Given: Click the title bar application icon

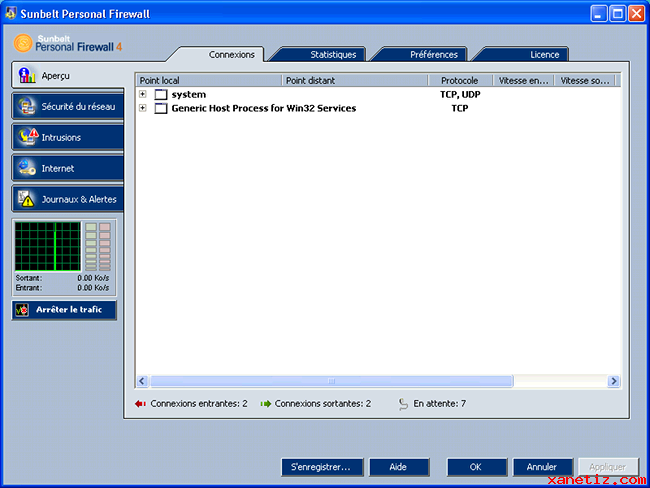Looking at the screenshot, I should (11, 13).
